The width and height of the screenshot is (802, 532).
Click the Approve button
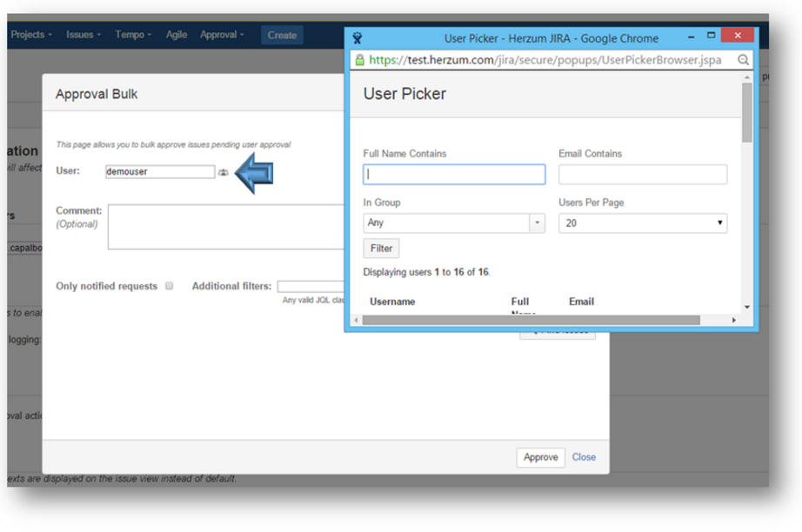pyautogui.click(x=540, y=457)
